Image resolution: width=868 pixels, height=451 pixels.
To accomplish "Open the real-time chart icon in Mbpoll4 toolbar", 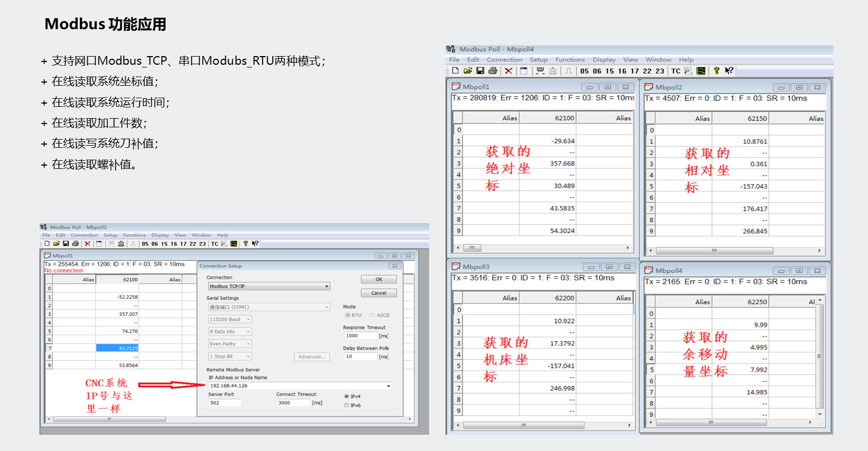I will tap(701, 71).
